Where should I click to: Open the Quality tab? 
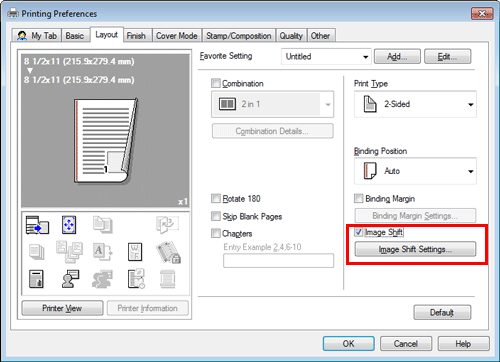coord(291,36)
